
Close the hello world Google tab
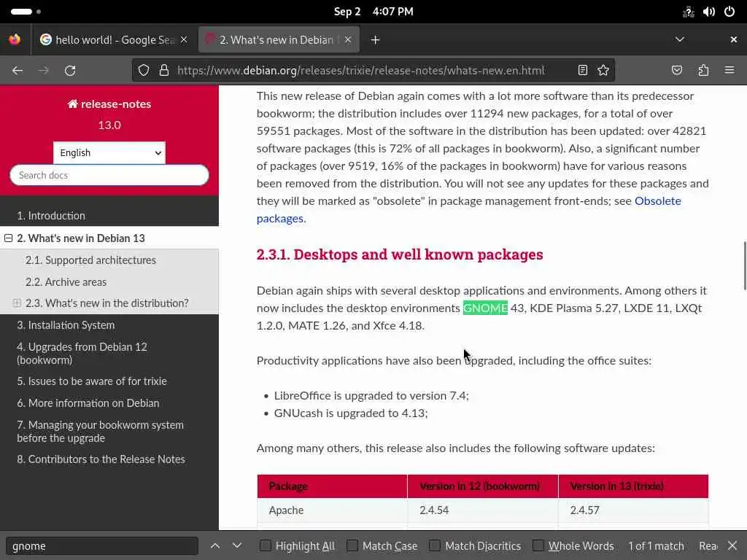click(184, 39)
